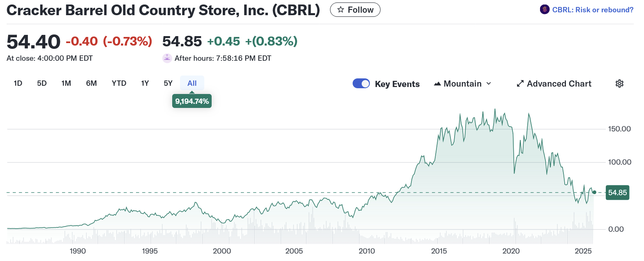Toggle the Key Events switch off
Viewport: 644px width, 261px height.
[361, 84]
